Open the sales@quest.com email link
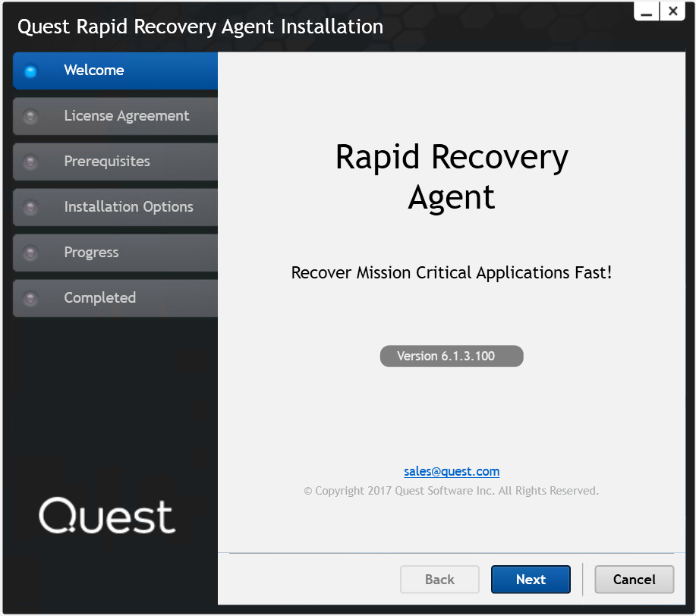 point(451,471)
